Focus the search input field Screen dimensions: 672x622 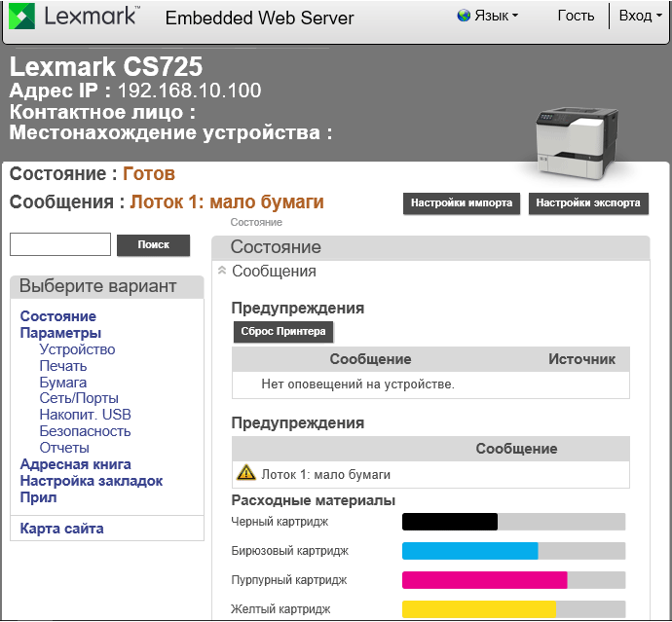pos(60,244)
